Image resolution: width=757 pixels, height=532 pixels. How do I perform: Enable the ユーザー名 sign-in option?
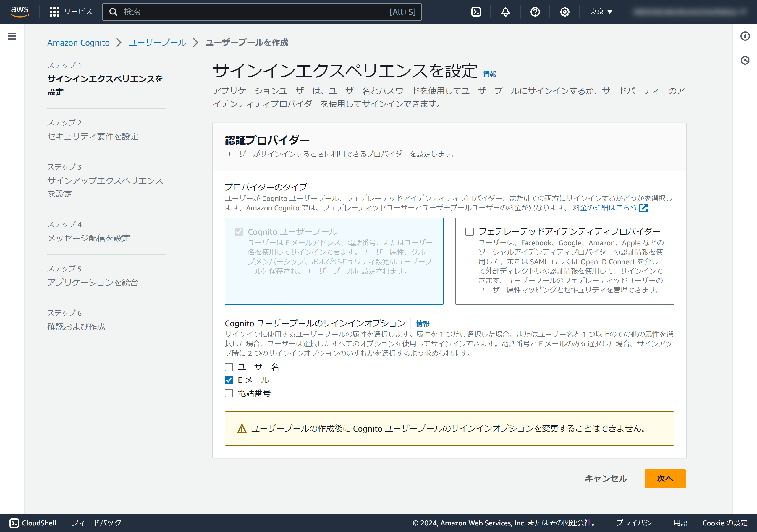(229, 367)
